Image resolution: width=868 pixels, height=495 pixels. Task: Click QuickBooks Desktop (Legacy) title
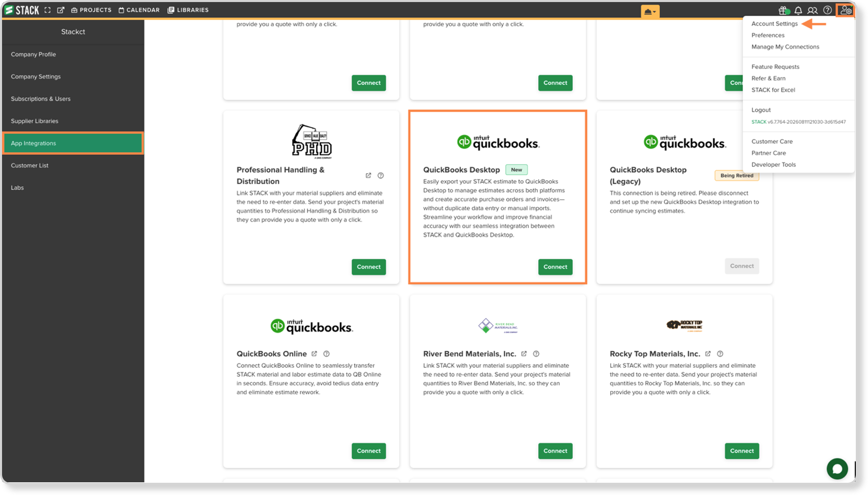(x=648, y=176)
